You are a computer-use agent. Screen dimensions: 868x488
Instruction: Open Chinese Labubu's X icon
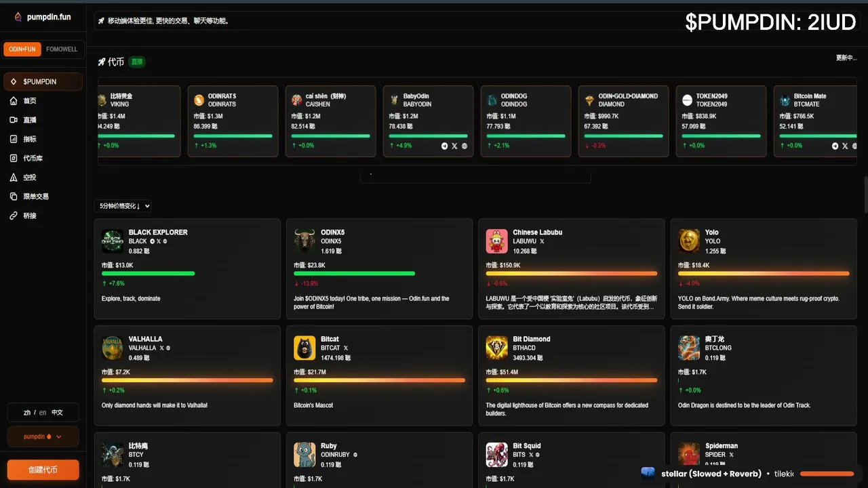[x=542, y=241]
